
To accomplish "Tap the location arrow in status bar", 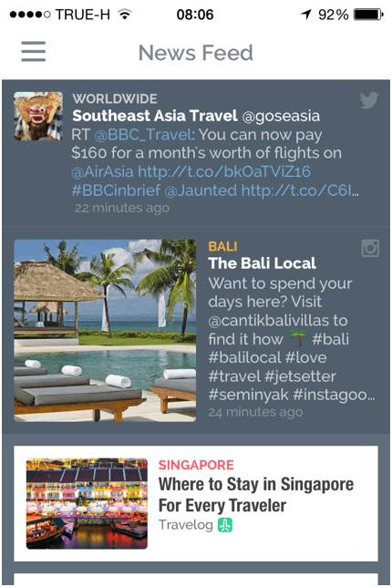I will pyautogui.click(x=306, y=15).
